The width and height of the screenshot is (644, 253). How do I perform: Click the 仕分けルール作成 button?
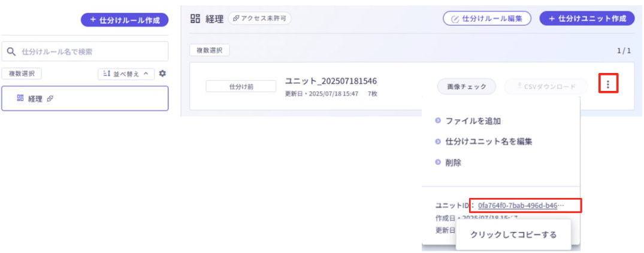(125, 20)
